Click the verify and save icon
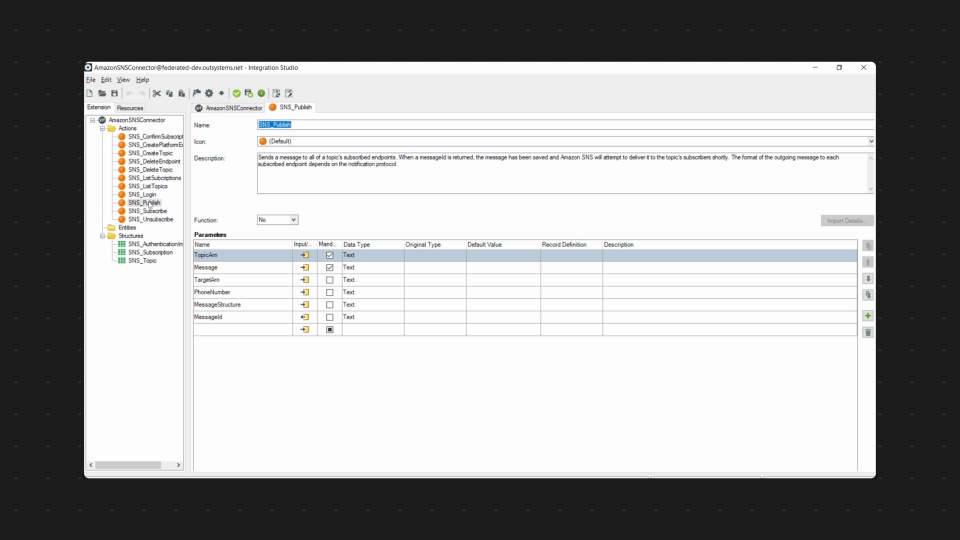Screen dimensions: 960x540 [x=249, y=93]
